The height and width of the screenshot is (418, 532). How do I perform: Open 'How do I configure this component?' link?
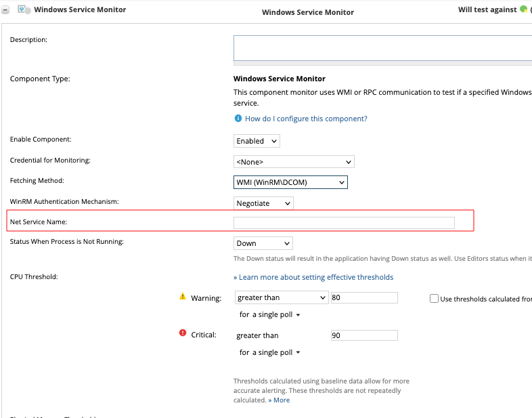[306, 119]
